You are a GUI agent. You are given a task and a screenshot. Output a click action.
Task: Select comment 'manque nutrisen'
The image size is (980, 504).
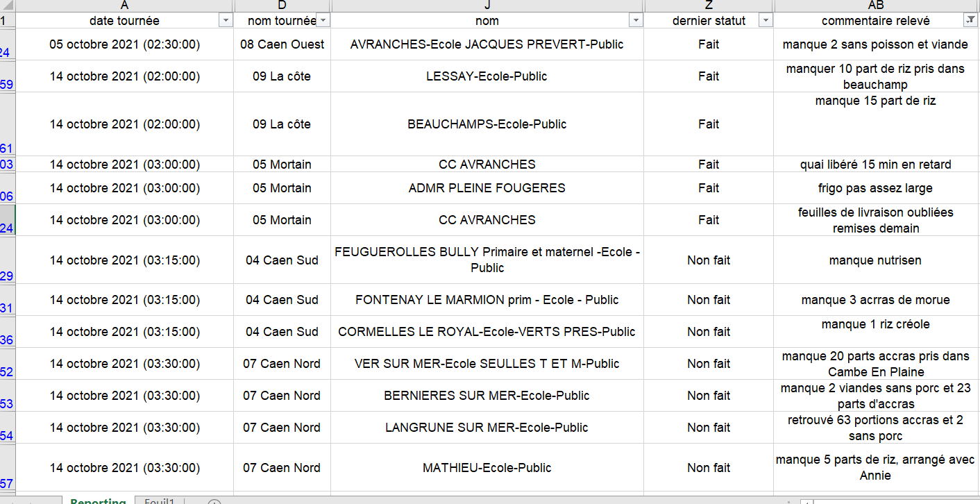pos(876,260)
